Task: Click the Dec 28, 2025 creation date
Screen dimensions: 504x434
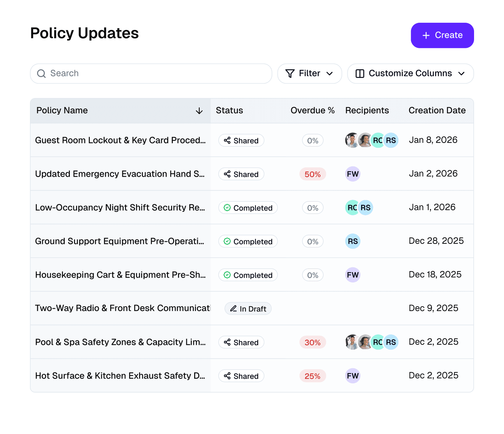Action: [x=436, y=241]
